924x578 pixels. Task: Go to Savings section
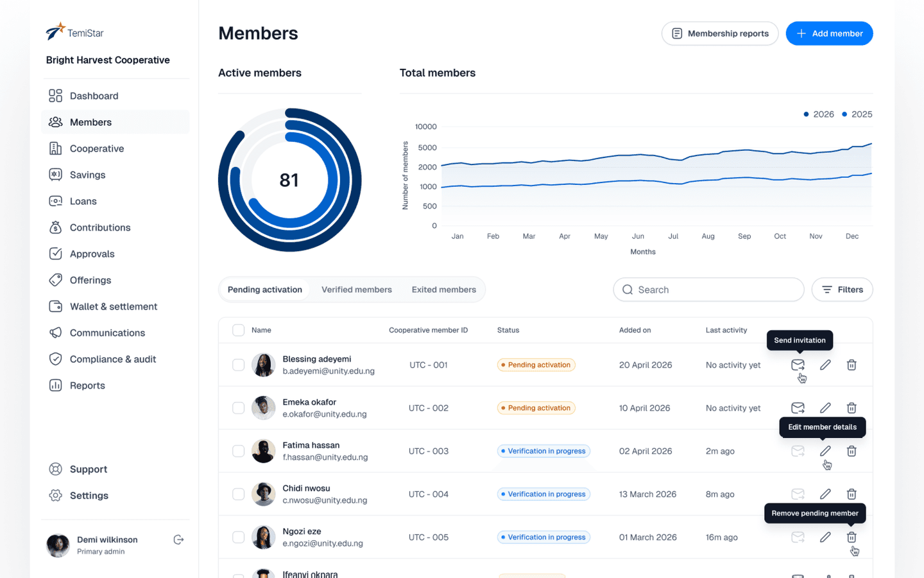[115, 175]
